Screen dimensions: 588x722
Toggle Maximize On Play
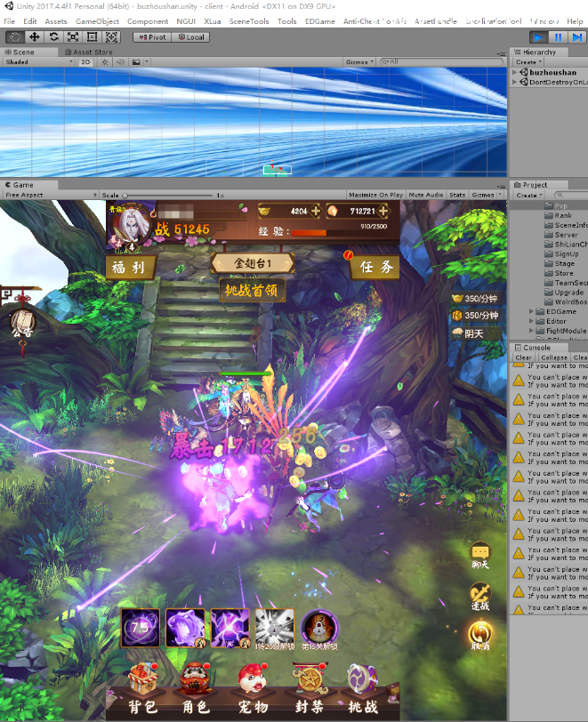375,195
